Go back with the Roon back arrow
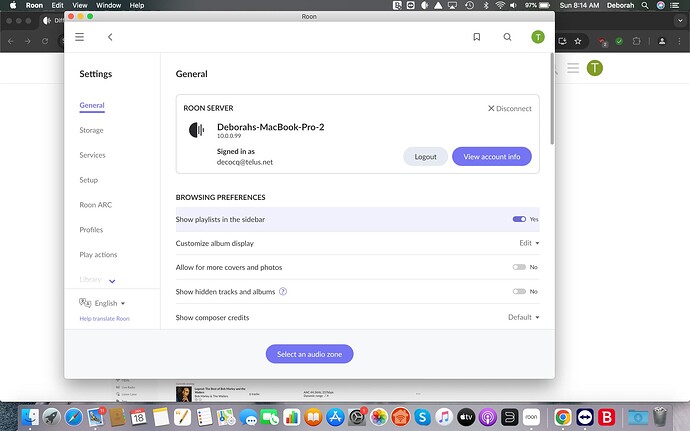Viewport: 690px width, 431px height. tap(110, 37)
